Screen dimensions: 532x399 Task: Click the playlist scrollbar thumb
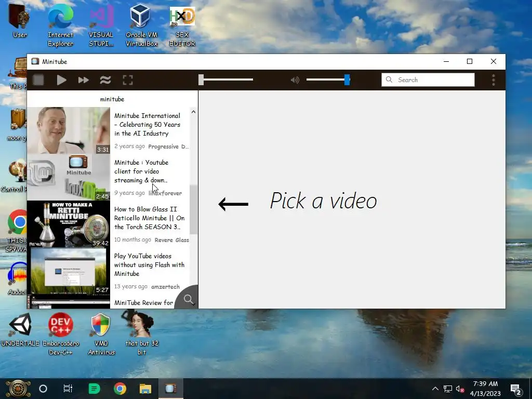tap(193, 209)
